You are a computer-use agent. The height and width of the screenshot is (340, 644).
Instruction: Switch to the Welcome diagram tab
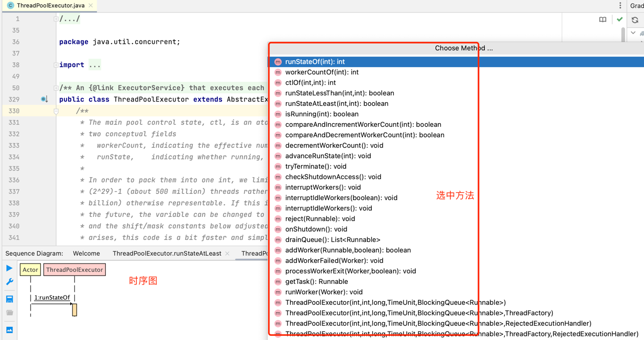(x=86, y=253)
